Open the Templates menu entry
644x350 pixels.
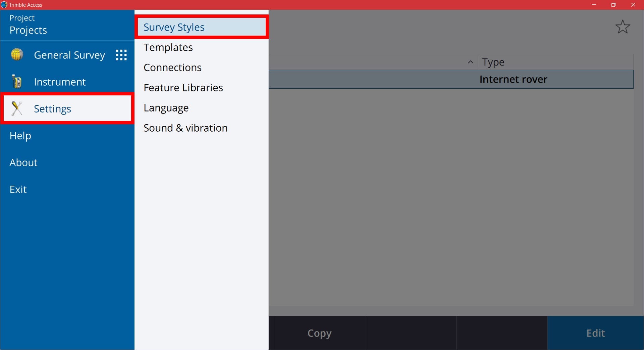point(201,47)
